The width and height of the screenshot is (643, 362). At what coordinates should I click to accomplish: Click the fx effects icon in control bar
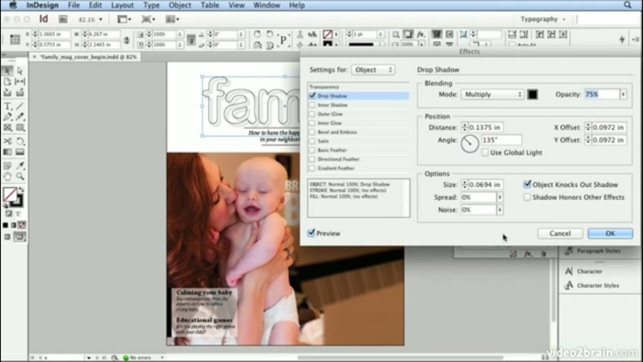420,34
